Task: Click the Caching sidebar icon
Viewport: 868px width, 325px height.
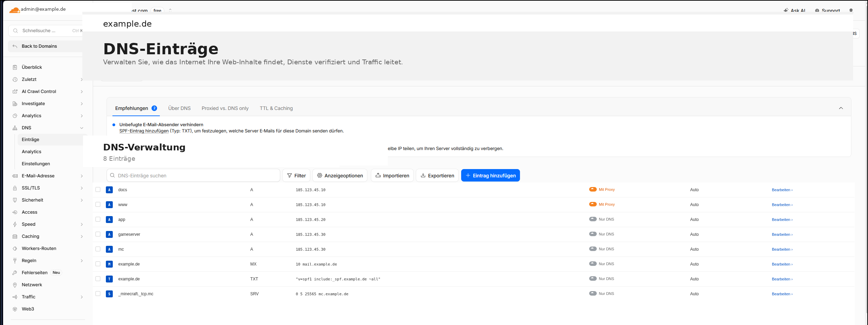Action: coord(15,236)
